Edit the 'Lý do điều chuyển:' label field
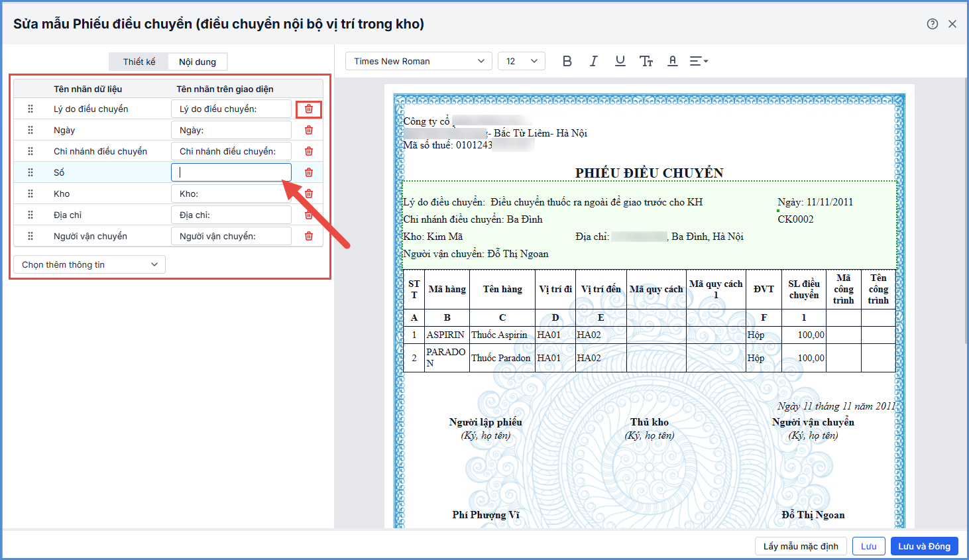This screenshot has width=969, height=560. [231, 109]
